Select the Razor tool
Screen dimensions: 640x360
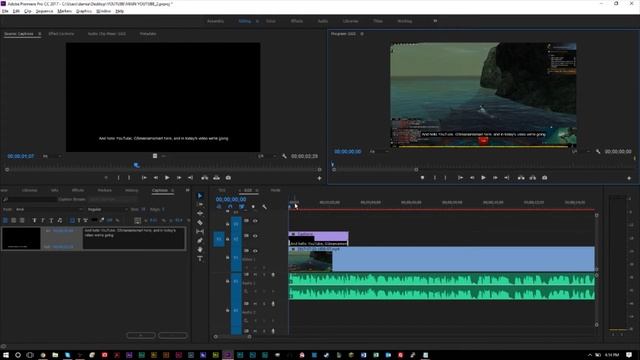tap(200, 222)
